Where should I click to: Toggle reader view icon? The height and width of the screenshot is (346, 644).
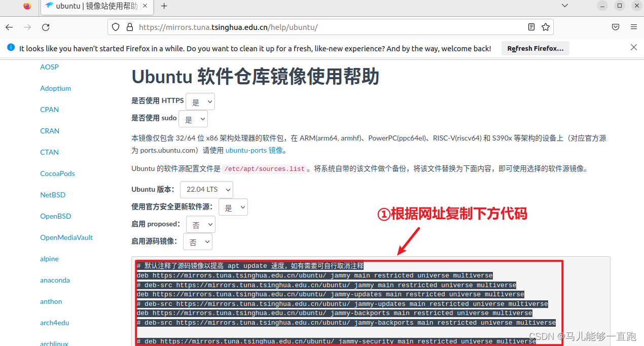coord(531,27)
